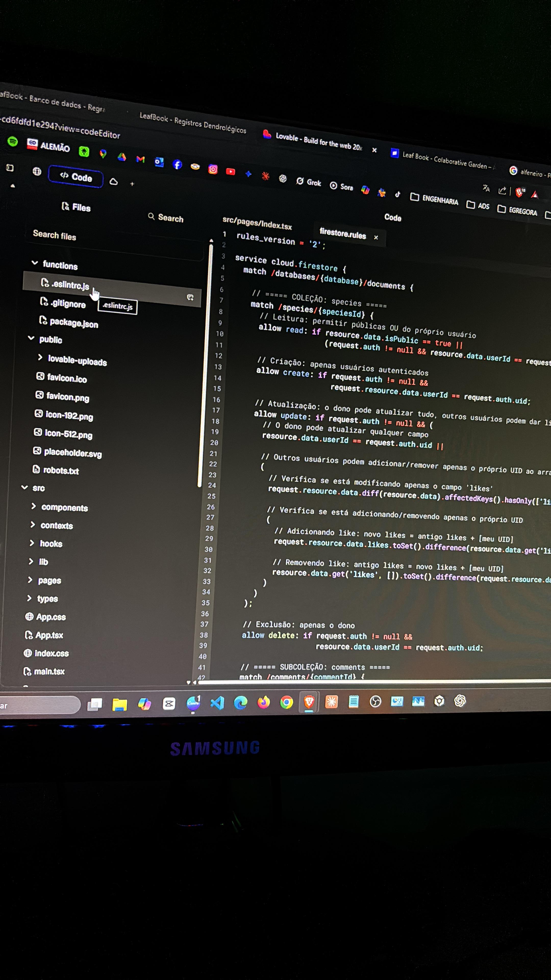This screenshot has width=551, height=980.
Task: Open Google Chrome from the taskbar
Action: coord(286,702)
